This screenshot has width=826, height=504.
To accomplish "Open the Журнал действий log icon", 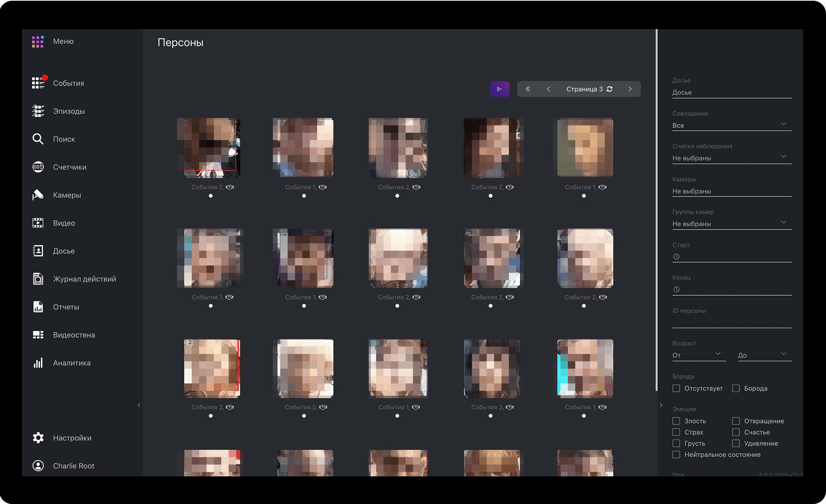I will (38, 279).
